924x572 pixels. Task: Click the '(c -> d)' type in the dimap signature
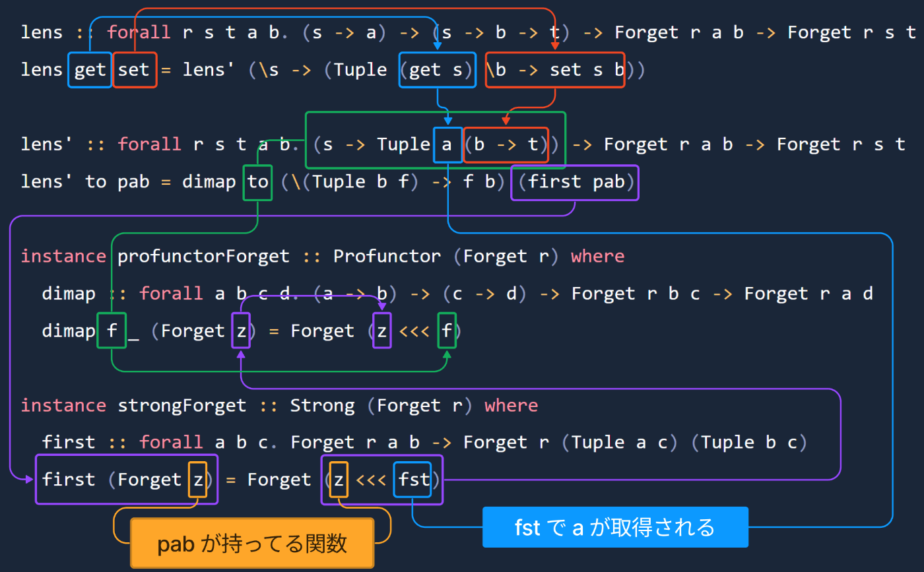tap(485, 294)
